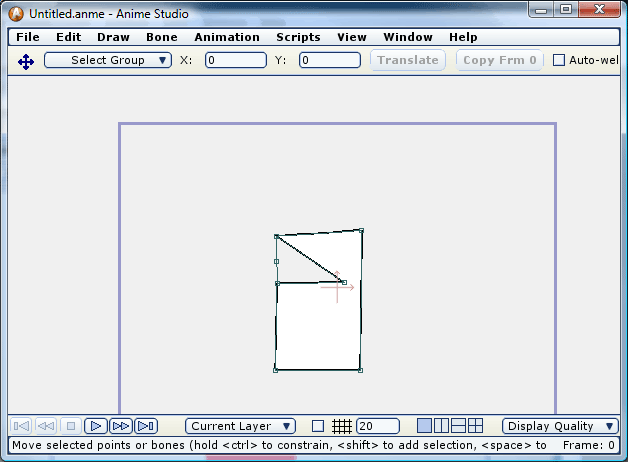
Task: Open the Display Quality dropdown
Action: 560,426
